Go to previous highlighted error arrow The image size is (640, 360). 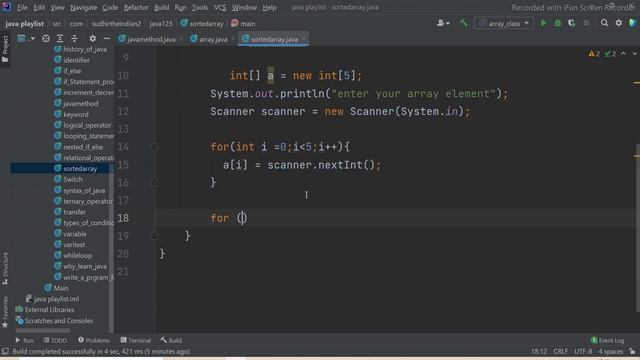click(x=623, y=53)
